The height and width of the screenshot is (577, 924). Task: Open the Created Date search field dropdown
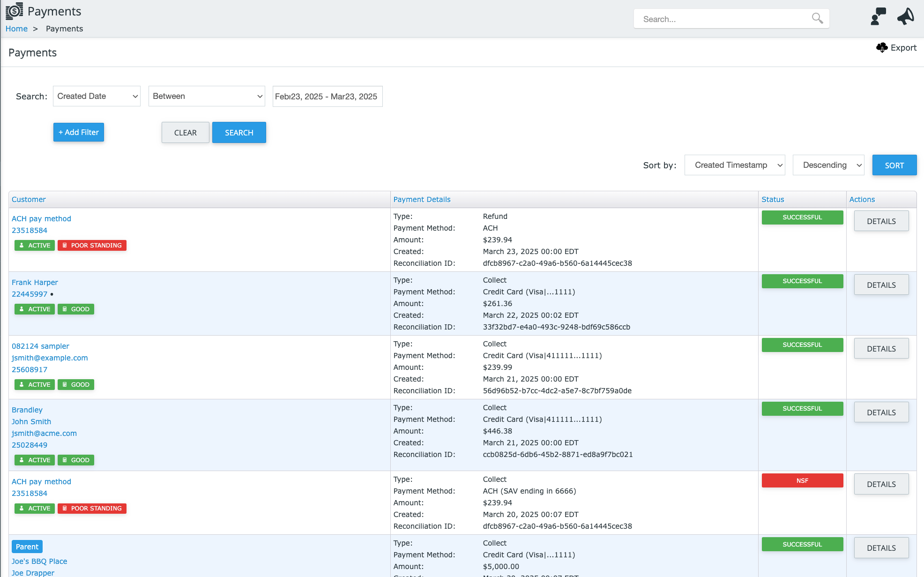tap(97, 96)
